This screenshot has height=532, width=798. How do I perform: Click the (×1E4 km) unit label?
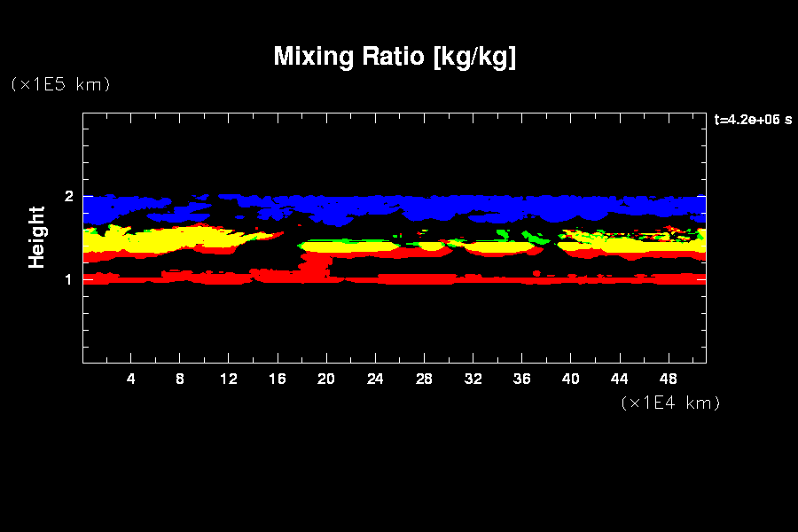point(670,403)
